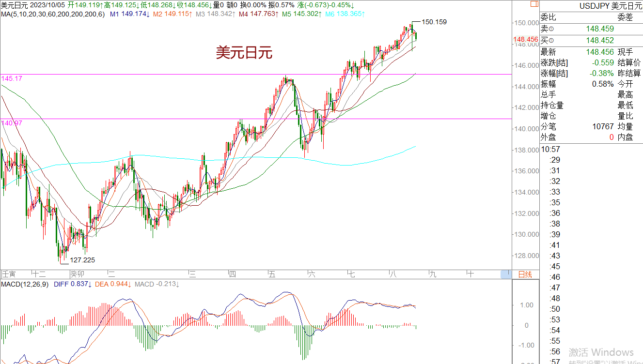The image size is (643, 364).
Task: Click the MACD -0.213 histogram value
Action: tap(157, 284)
